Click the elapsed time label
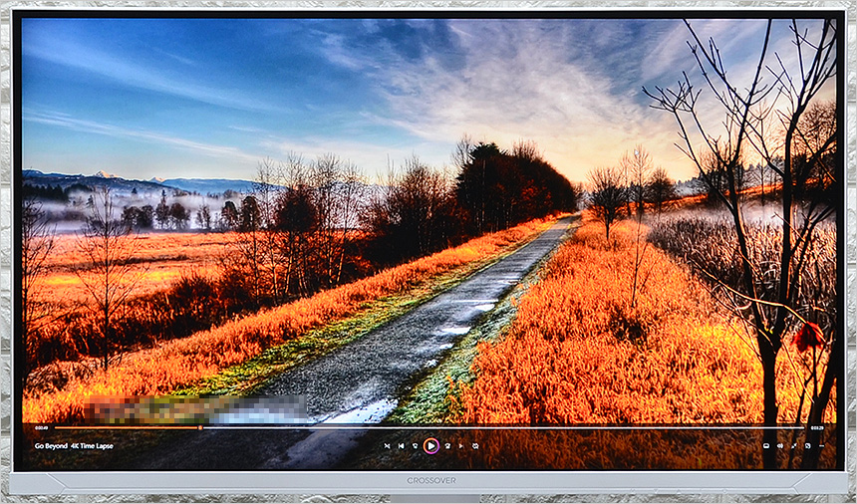The image size is (857, 504). (x=41, y=427)
